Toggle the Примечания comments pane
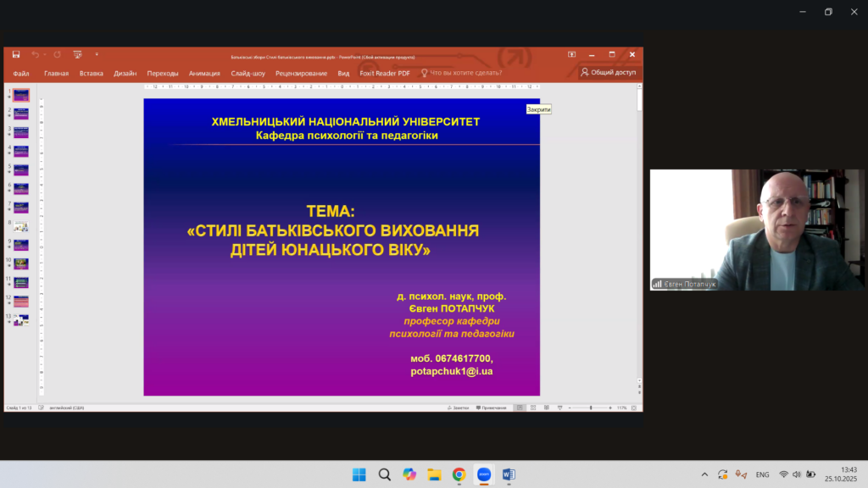The width and height of the screenshot is (868, 488). click(492, 408)
